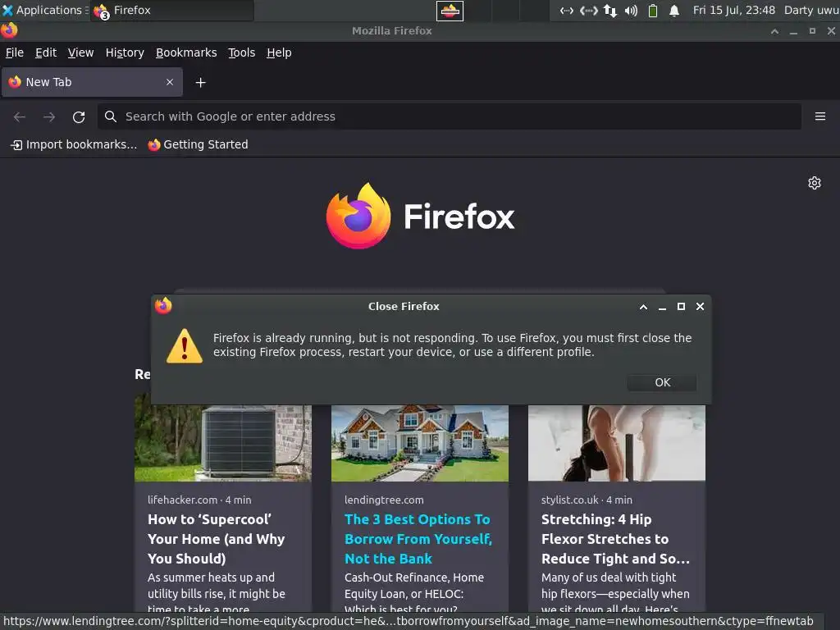Viewport: 840px width, 630px height.
Task: Click the Firefox logo on new tab page
Action: coord(358,216)
